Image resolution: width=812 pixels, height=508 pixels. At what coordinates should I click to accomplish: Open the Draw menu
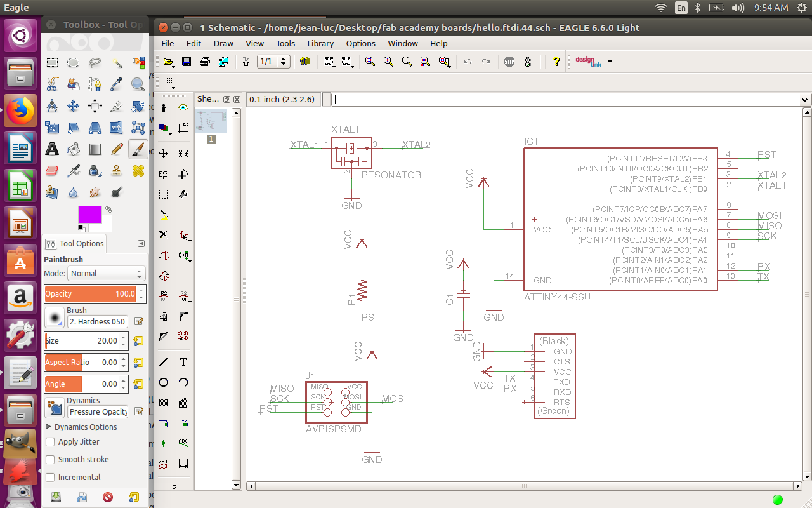click(x=223, y=44)
